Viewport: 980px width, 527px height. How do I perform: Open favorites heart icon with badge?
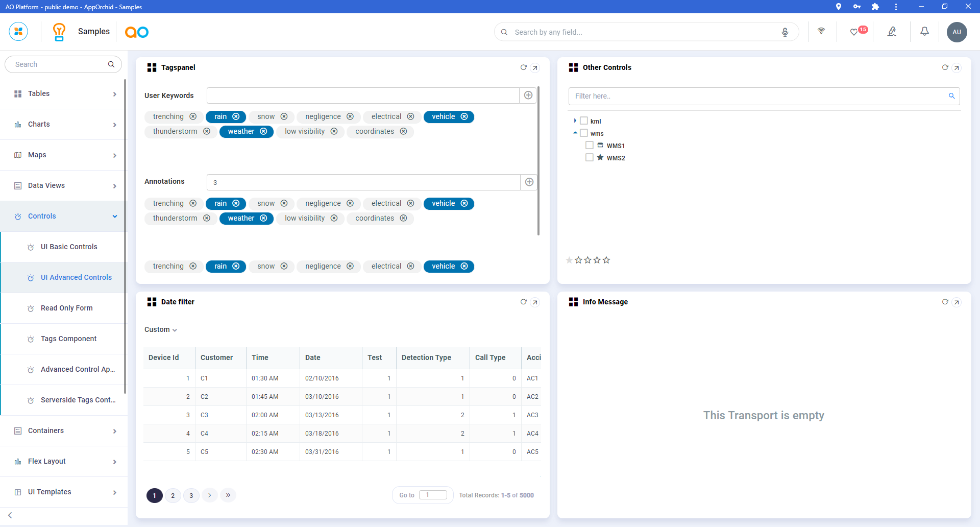point(854,32)
